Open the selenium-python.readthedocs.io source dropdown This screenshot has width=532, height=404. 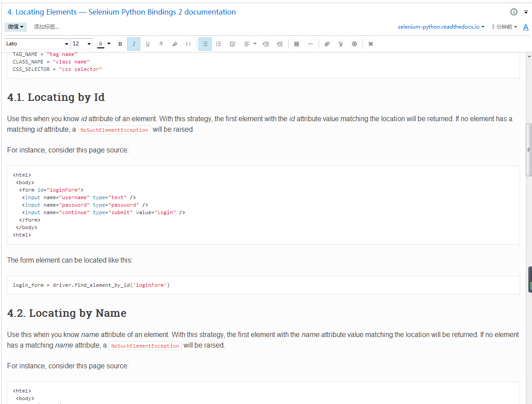[x=441, y=27]
